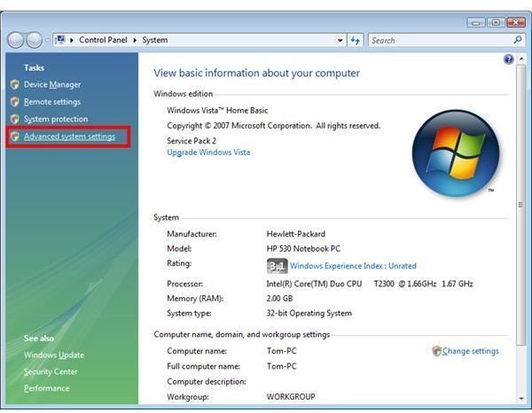Viewport: 532px width, 413px height.
Task: Click the scrollbar down arrow
Action: tap(521, 399)
